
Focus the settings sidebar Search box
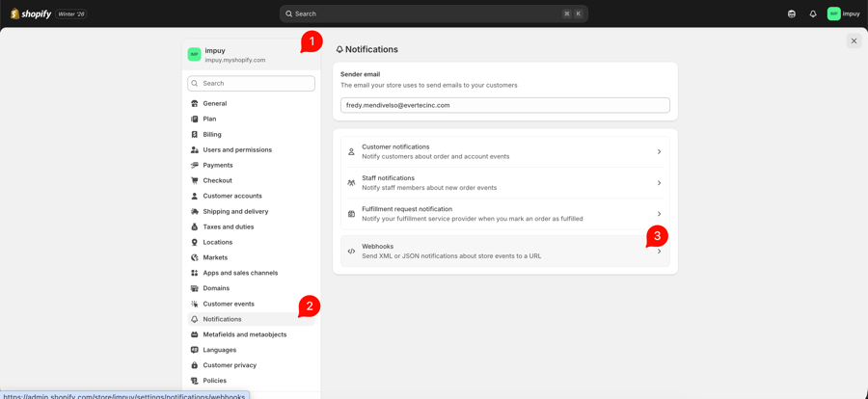click(x=252, y=84)
